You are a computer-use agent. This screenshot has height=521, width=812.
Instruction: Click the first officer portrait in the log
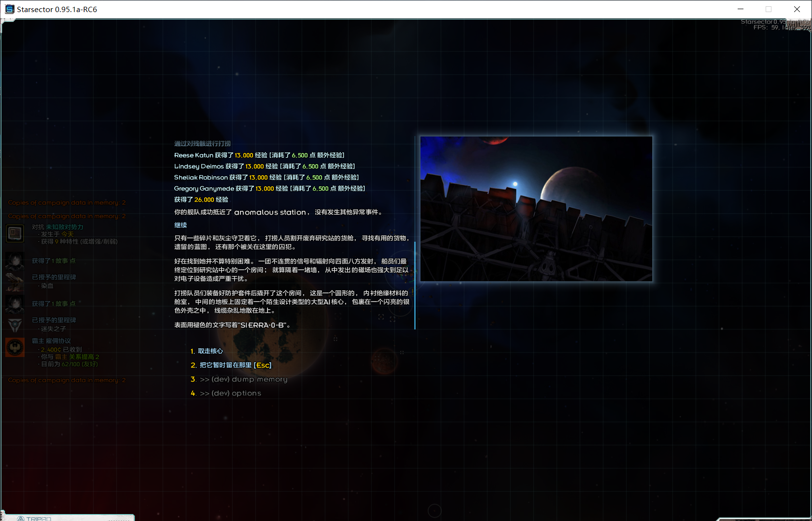(x=15, y=261)
